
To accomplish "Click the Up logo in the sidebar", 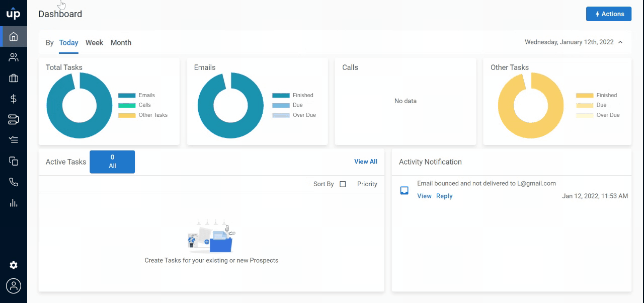I will 14,14.
